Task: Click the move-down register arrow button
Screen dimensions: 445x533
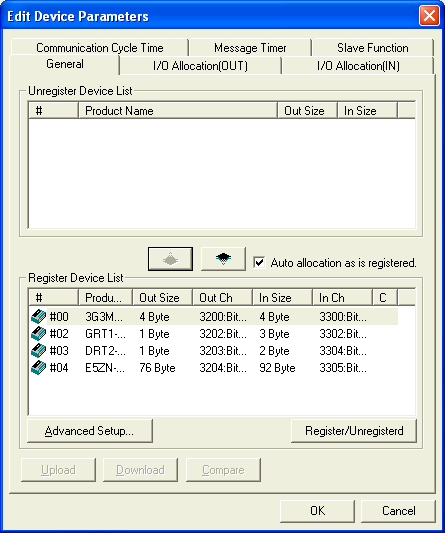Action: tap(223, 259)
